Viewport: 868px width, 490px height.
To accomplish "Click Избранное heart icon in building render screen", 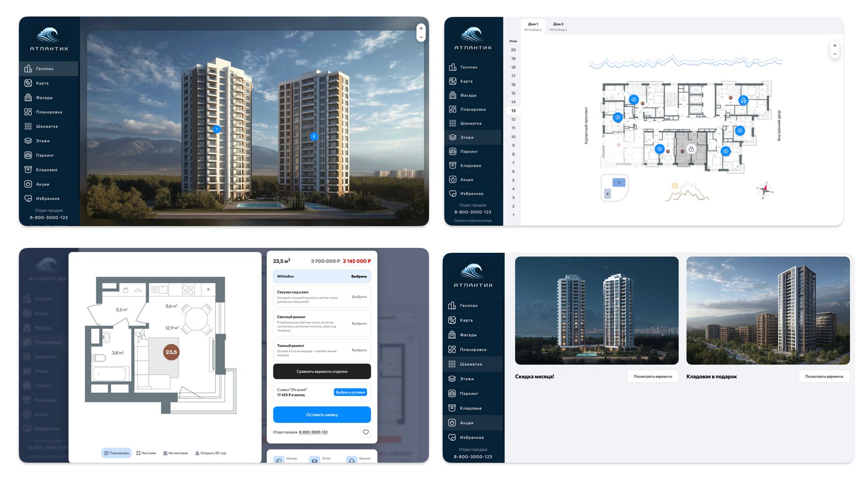I will pos(28,198).
